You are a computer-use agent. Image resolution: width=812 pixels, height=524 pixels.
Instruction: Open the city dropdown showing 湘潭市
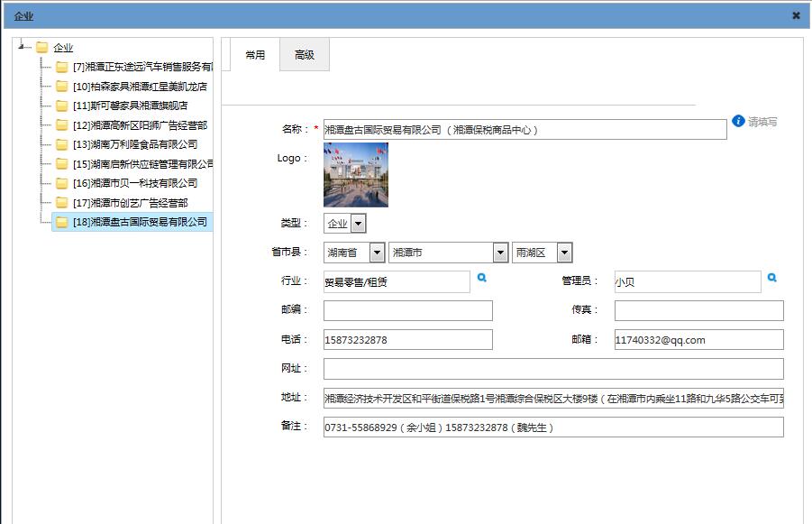[500, 253]
